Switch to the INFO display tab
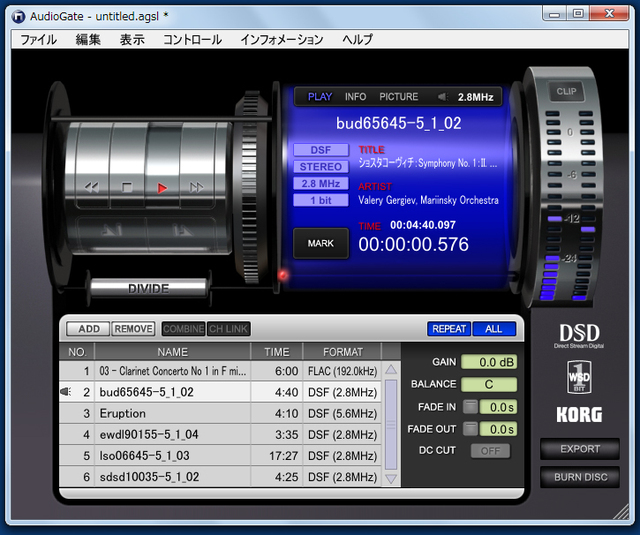Image resolution: width=640 pixels, height=535 pixels. [355, 97]
